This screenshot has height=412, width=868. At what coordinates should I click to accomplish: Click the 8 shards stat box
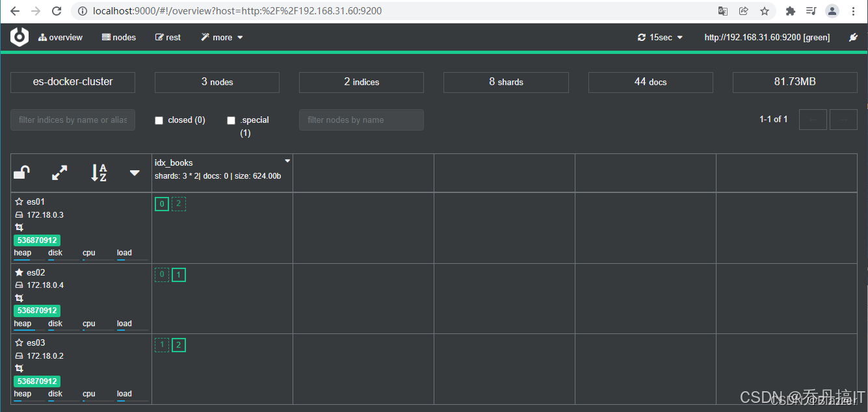506,82
